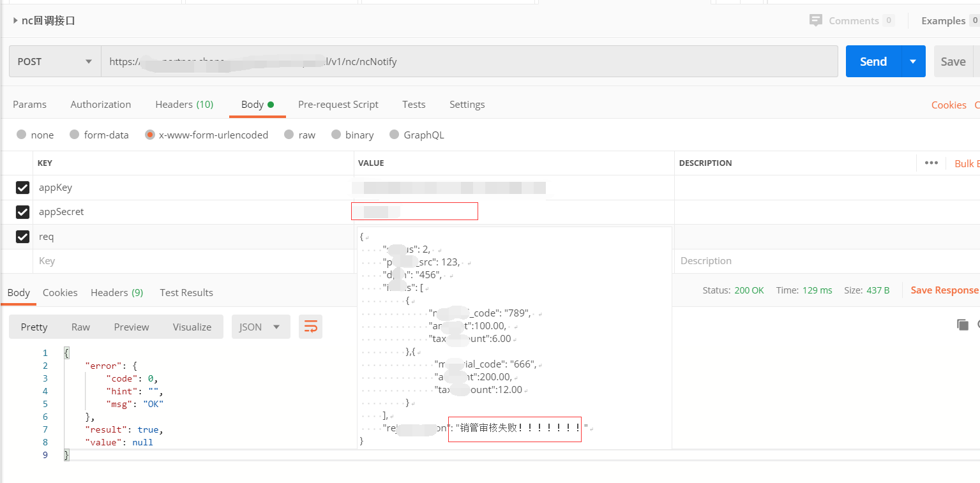980x483 pixels.
Task: Uncheck the appSecret parameter checkbox
Action: click(x=22, y=212)
